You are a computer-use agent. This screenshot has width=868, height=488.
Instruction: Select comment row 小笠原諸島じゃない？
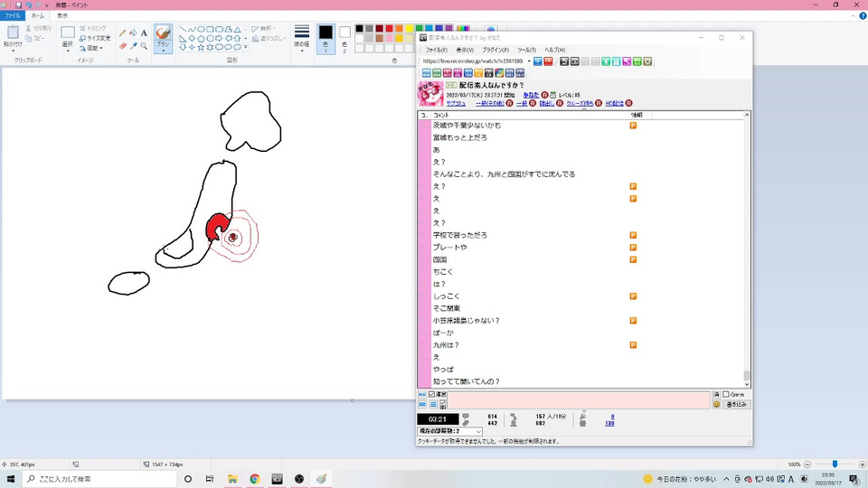point(581,320)
